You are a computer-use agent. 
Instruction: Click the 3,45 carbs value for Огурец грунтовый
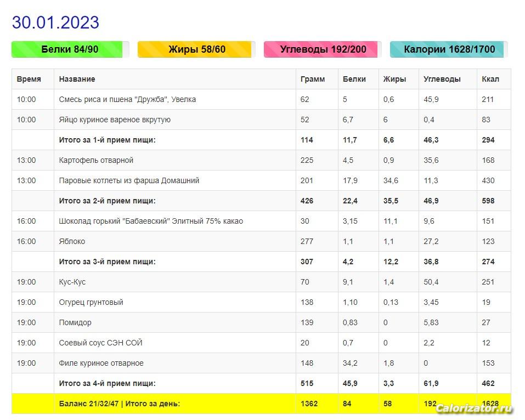(431, 302)
